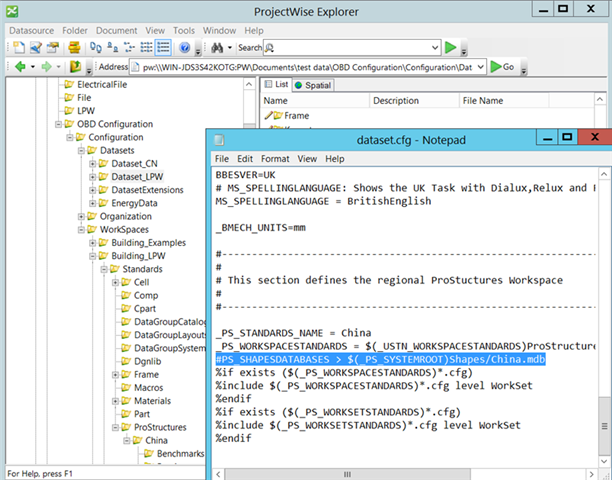Expand the Dataset_CN tree node

(x=93, y=164)
